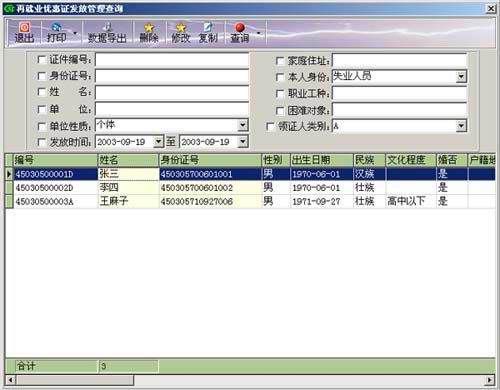Click the 删除 delete toolbar icon

pos(149,33)
